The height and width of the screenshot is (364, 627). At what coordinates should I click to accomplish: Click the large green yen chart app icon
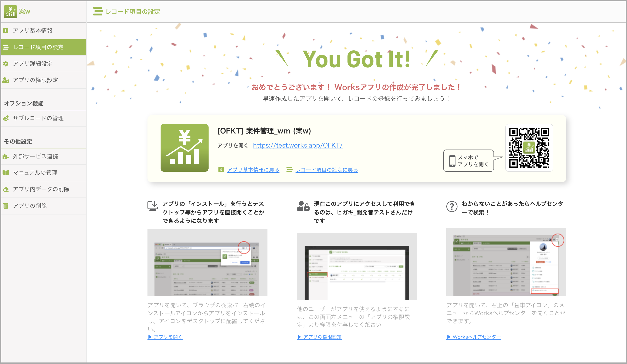click(184, 148)
